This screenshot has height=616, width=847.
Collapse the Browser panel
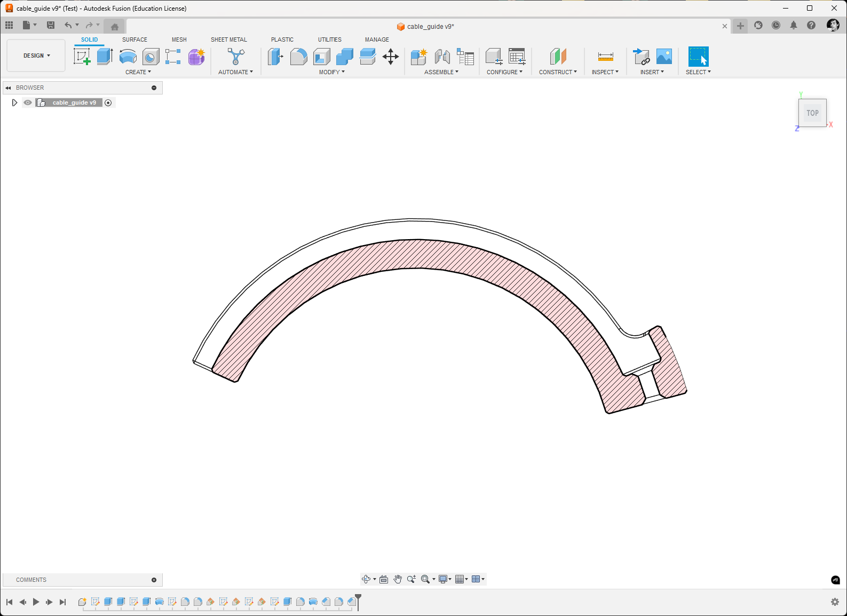(x=8, y=88)
